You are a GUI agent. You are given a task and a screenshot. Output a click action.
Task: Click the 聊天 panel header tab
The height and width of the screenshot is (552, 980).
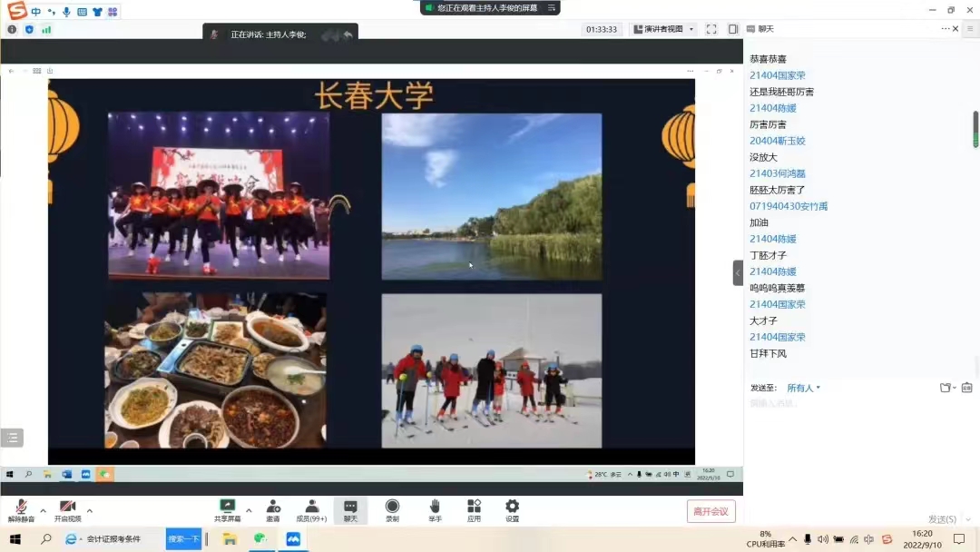tap(760, 29)
